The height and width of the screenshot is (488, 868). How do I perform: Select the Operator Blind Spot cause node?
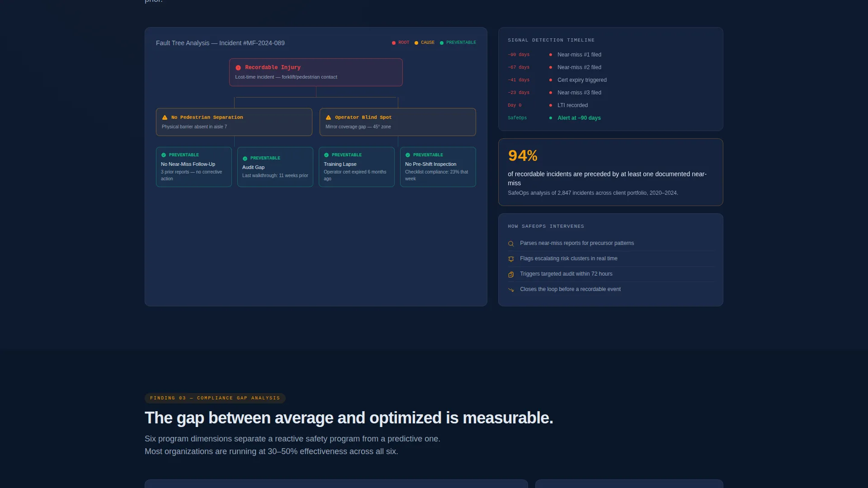tap(397, 122)
